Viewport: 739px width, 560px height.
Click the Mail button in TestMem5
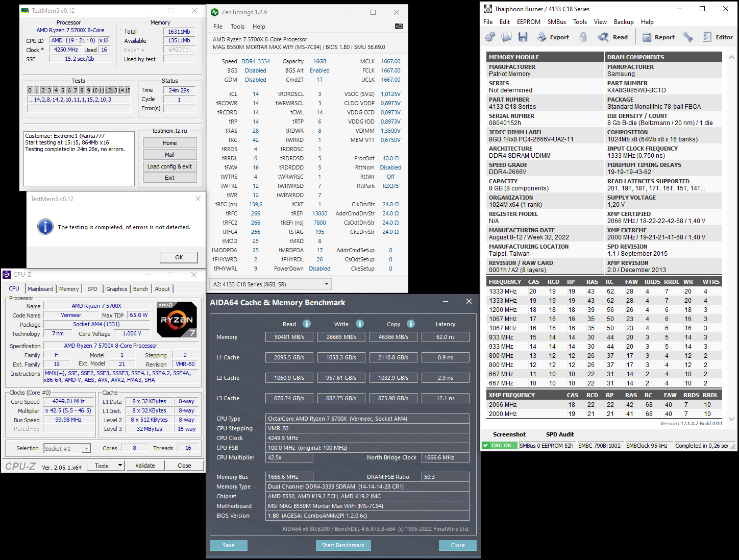pyautogui.click(x=170, y=155)
